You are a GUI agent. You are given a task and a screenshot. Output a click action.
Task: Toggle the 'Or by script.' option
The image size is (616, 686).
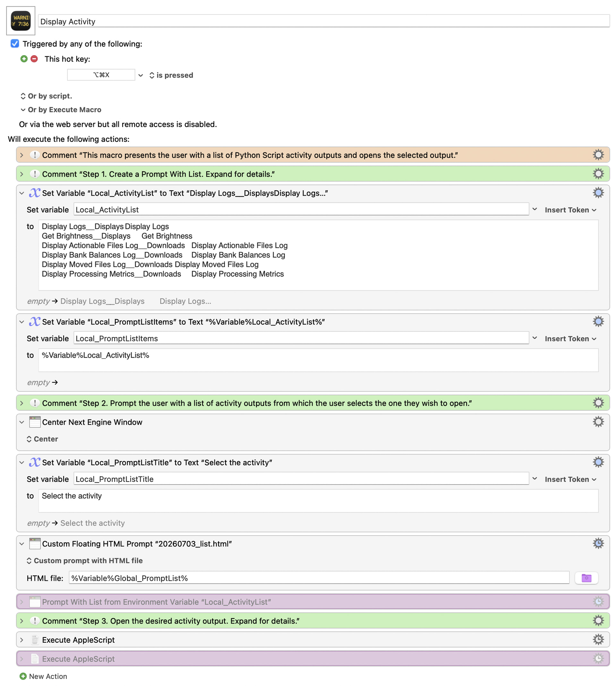pyautogui.click(x=47, y=96)
